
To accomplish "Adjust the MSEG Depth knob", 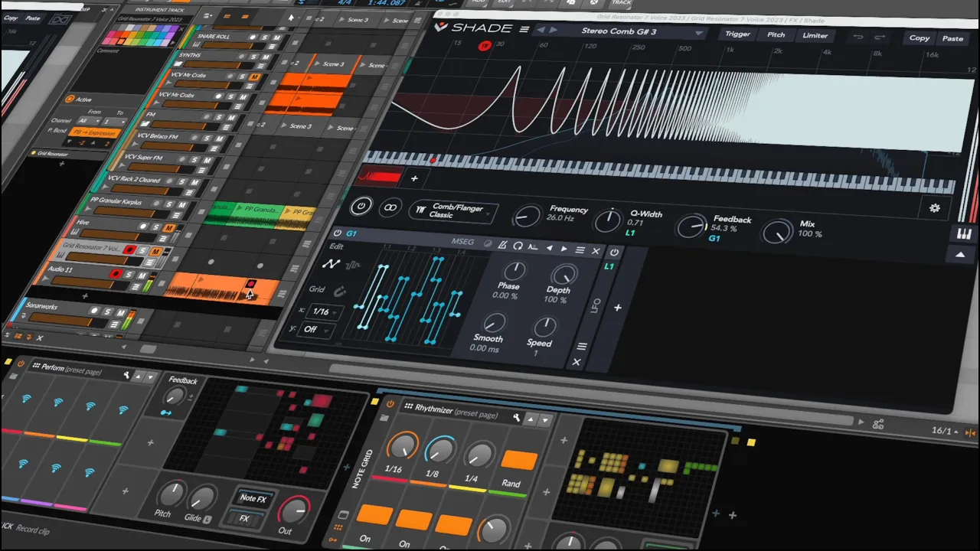I will coord(564,274).
